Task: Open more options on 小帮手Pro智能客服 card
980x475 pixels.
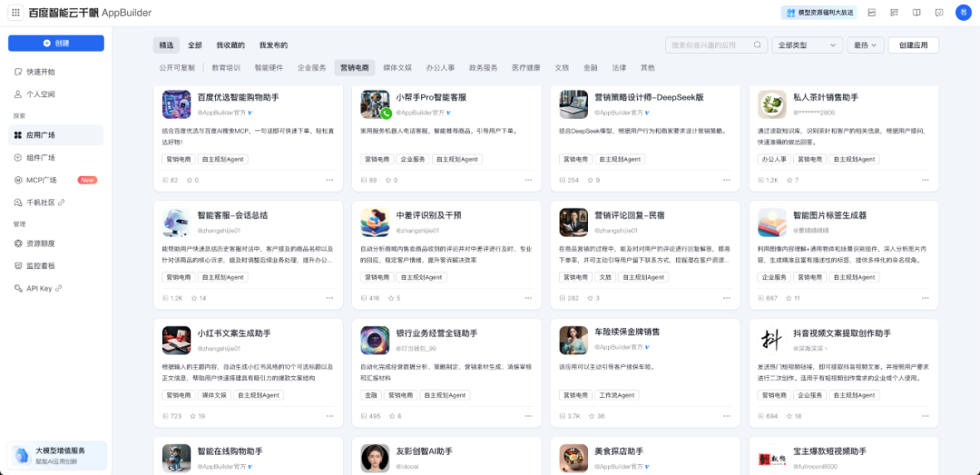Action: tap(528, 180)
